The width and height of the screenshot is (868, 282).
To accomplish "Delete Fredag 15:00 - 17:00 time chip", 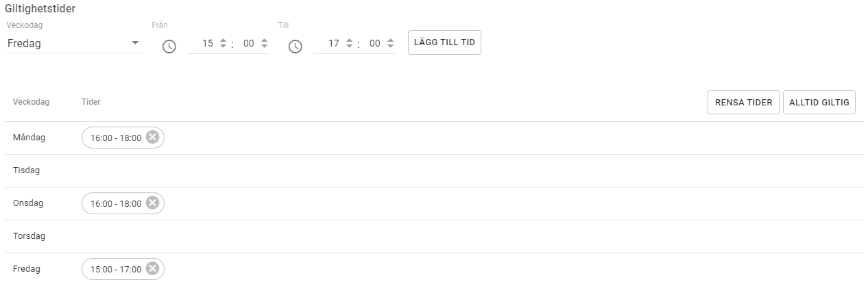I will 152,269.
